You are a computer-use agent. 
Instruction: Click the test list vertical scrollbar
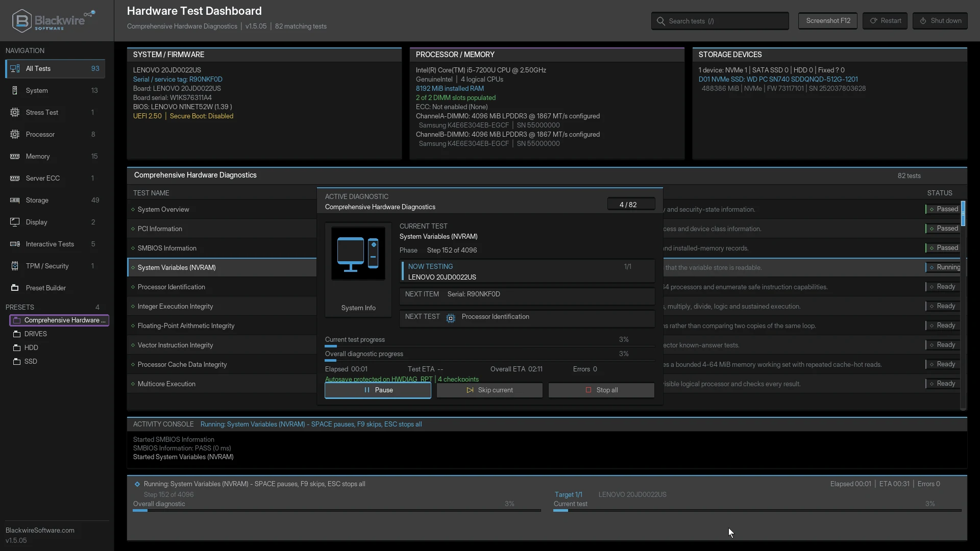pos(963,305)
